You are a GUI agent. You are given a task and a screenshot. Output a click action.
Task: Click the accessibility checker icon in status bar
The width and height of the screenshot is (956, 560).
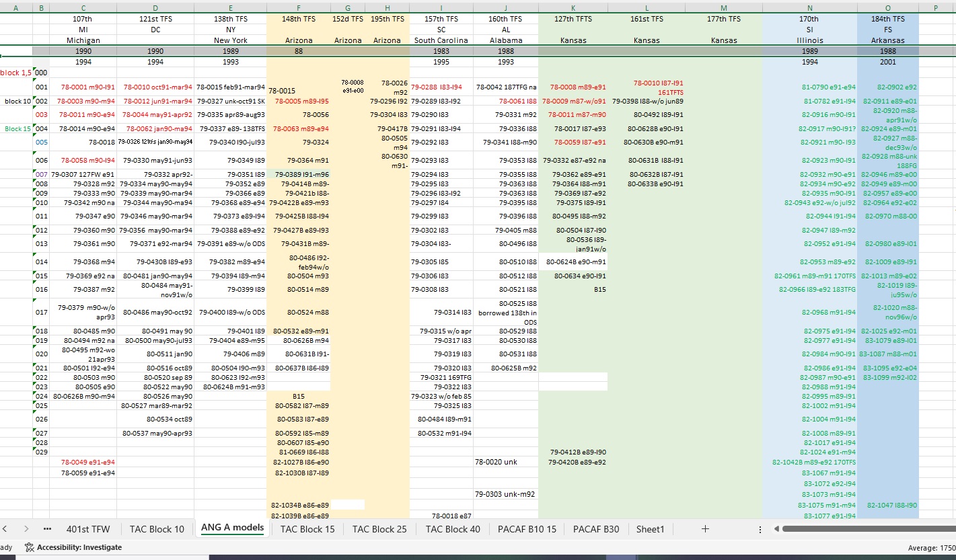coord(29,548)
